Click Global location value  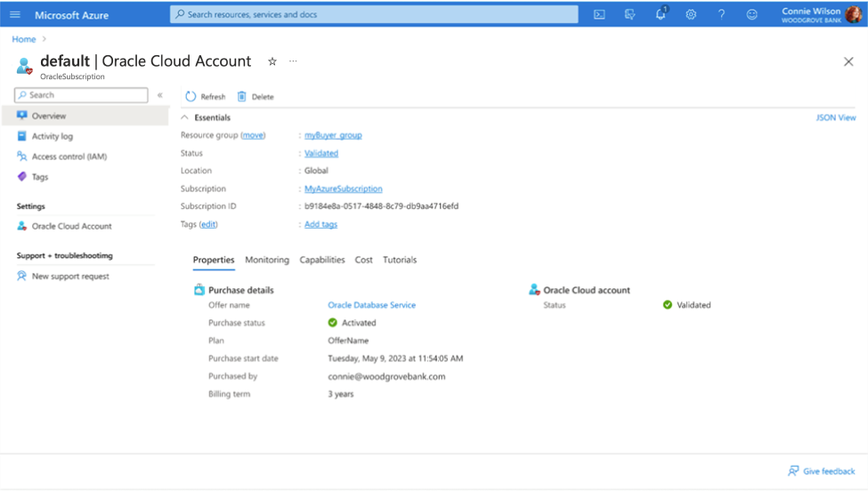tap(316, 171)
